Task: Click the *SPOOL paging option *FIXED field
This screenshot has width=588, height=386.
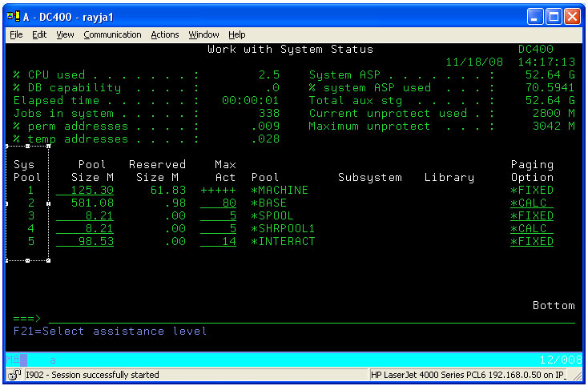Action: [532, 216]
